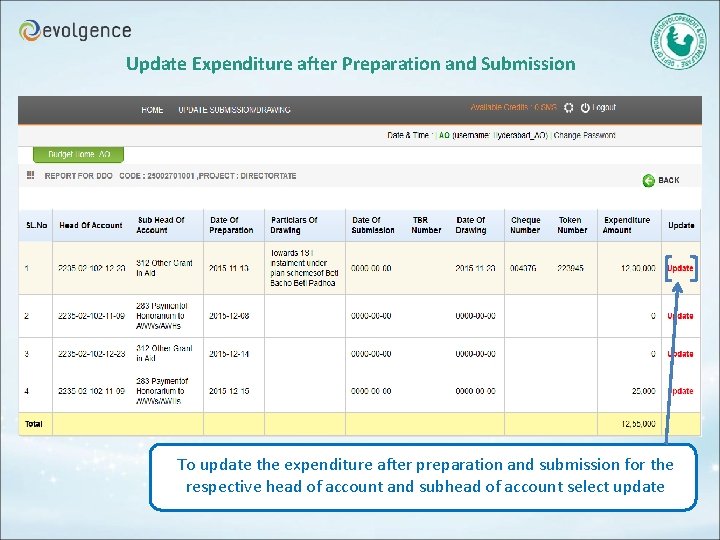This screenshot has height=540, width=720.
Task: Click row 2 sub head Payment of Honorarium
Action: (162, 316)
